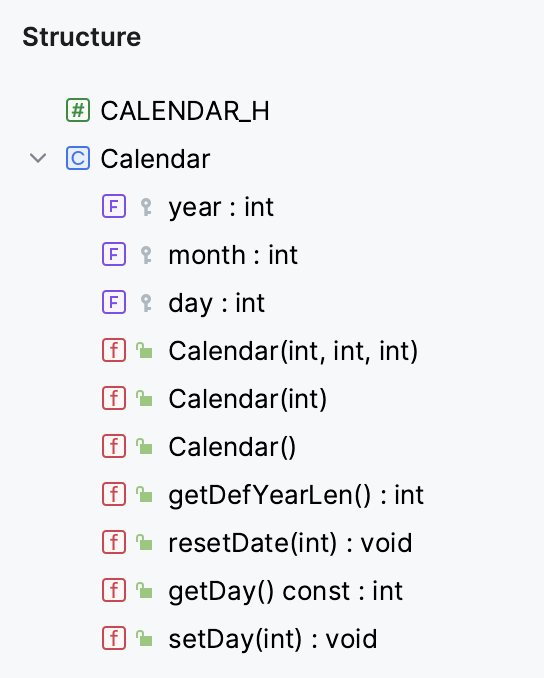Select the year : int field
Screen dimensions: 544x678
pyautogui.click(x=221, y=207)
